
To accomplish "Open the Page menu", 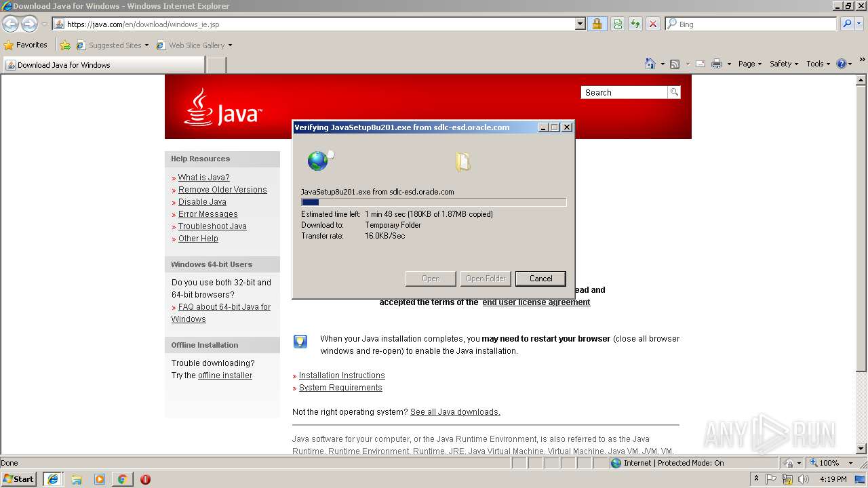I will pyautogui.click(x=750, y=64).
